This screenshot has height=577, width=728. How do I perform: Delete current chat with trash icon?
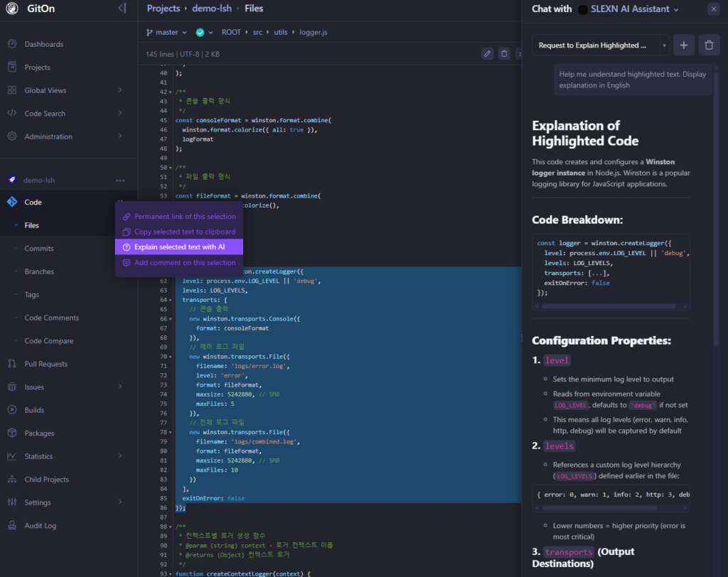[709, 45]
